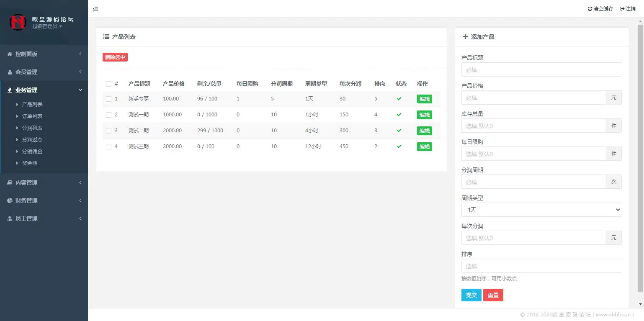The image size is (644, 321).
Task: Click the plus icon beside 添加产品
Action: (x=465, y=36)
